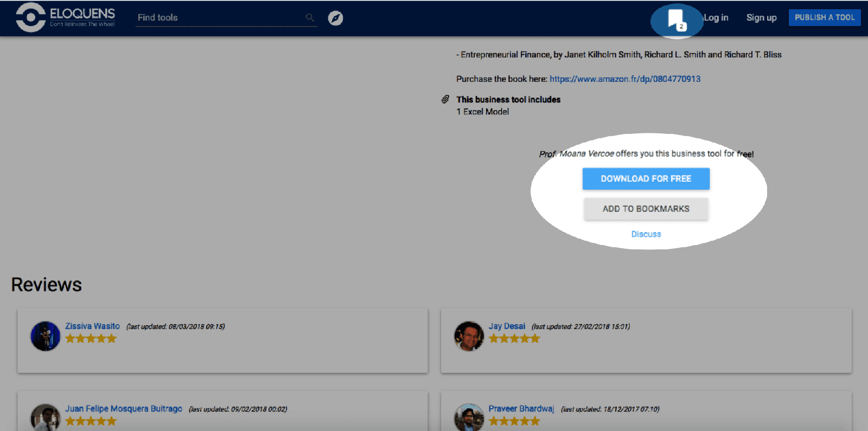This screenshot has height=431, width=868.
Task: Click Praveer Bhardwaj's avatar photo
Action: pos(469,417)
